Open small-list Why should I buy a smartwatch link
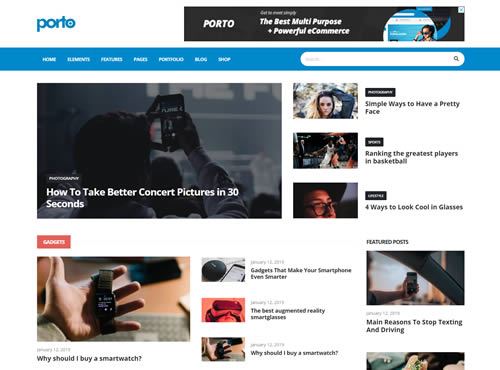 click(294, 353)
